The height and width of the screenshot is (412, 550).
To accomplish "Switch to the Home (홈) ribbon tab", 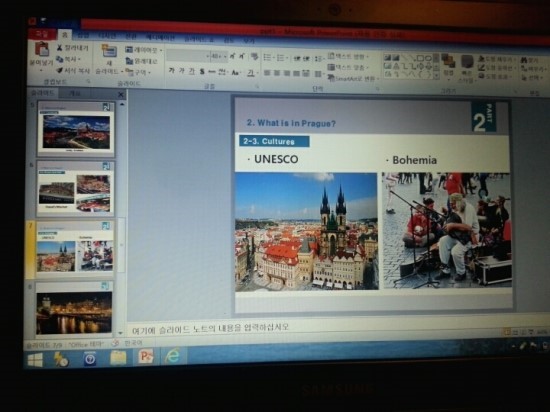I will [x=65, y=35].
